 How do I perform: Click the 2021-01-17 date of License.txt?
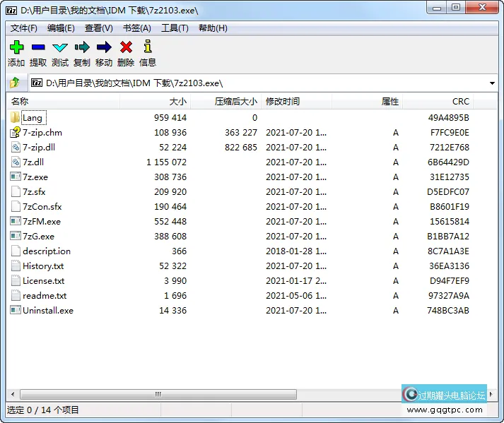(296, 281)
